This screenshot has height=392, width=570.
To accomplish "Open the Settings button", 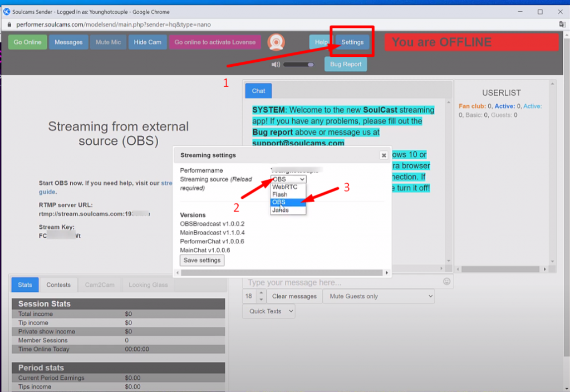I will pos(352,42).
